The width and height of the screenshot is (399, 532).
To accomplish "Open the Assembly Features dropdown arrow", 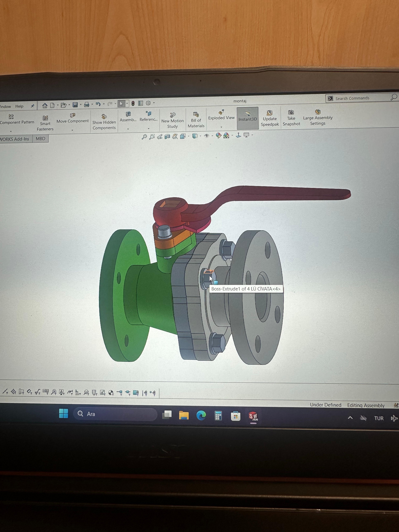I will pos(128,129).
